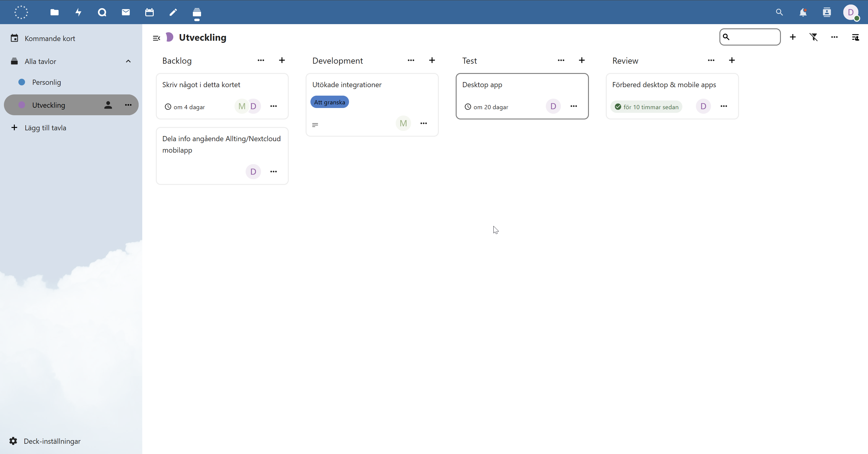Collapse the Alla tavlor section
Image resolution: width=868 pixels, height=454 pixels.
(128, 61)
